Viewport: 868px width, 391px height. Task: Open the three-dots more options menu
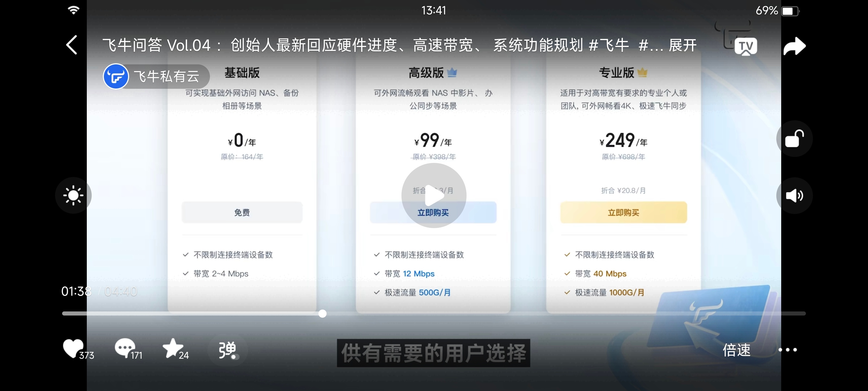coord(787,350)
